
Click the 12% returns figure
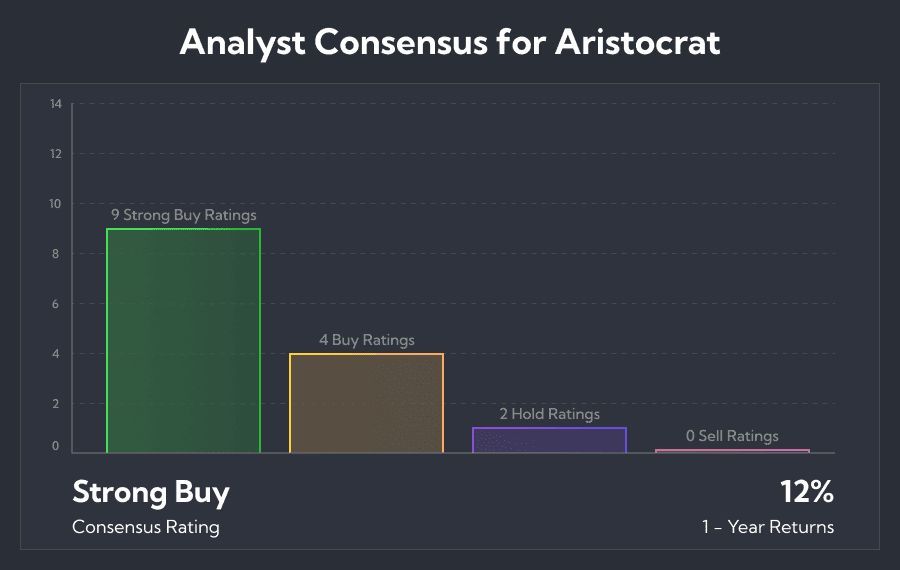point(806,492)
